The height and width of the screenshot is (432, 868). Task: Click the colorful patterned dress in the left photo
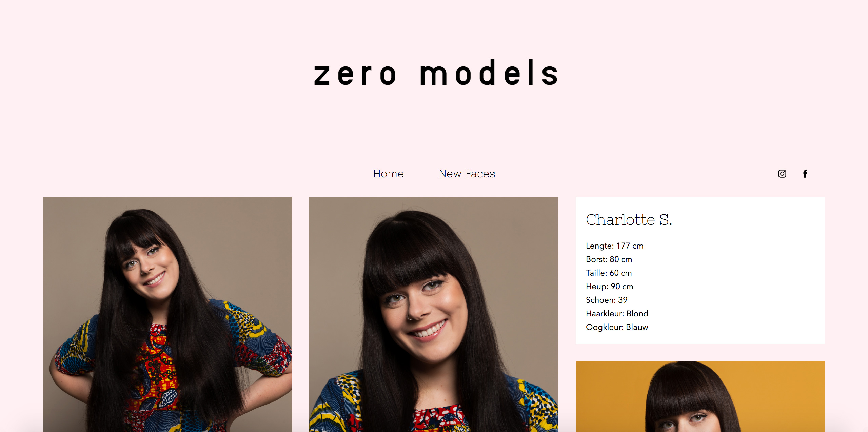click(159, 376)
